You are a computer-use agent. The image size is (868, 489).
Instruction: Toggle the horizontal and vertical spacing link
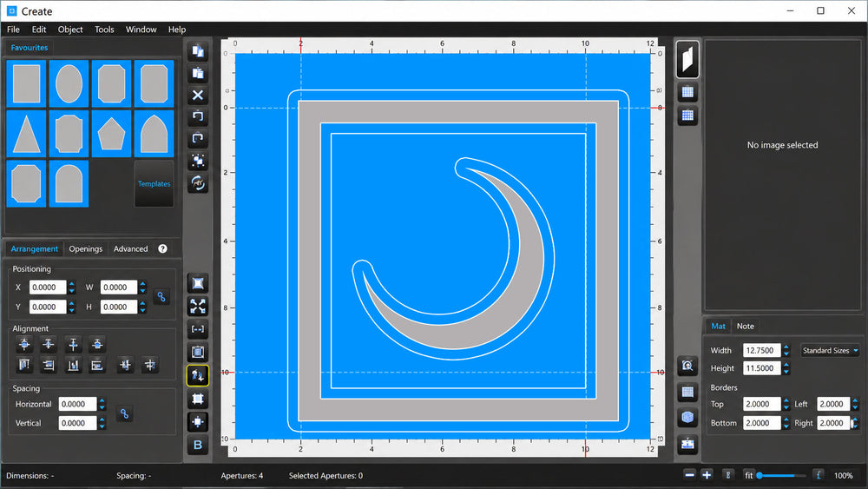click(x=124, y=413)
